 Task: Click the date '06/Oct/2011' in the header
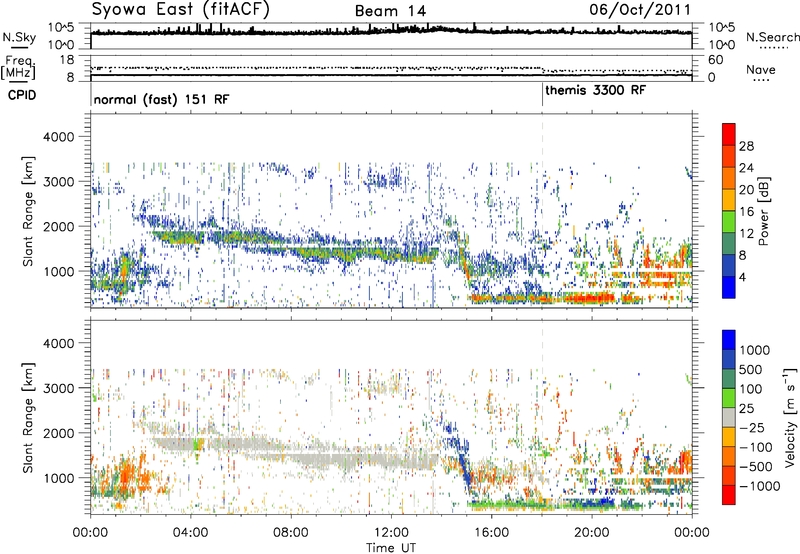tap(640, 10)
